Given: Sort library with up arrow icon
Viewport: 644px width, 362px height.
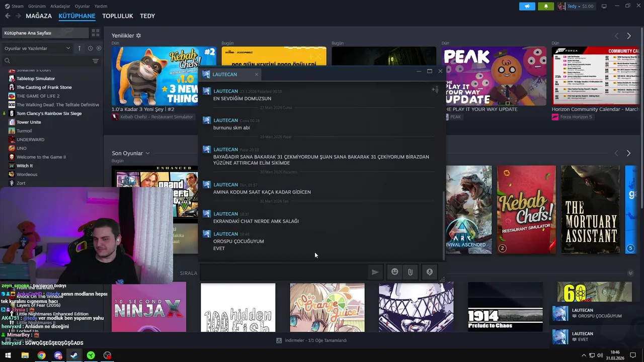Looking at the screenshot, I should 79,48.
